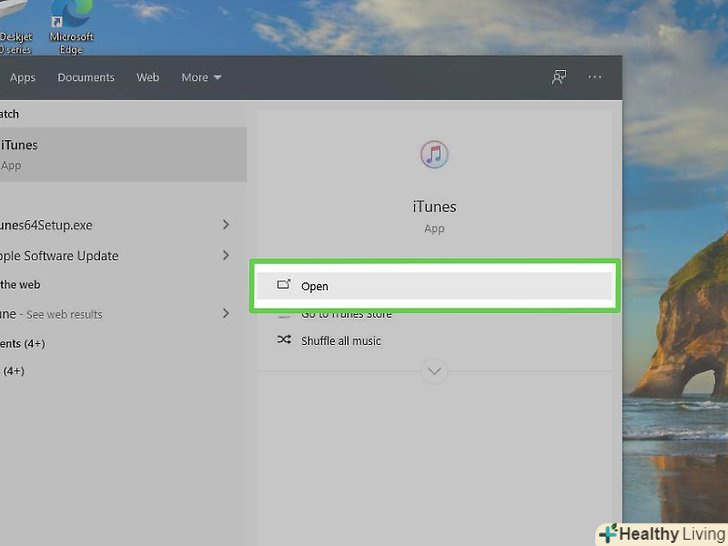Expand more actions with down chevron

pyautogui.click(x=434, y=371)
